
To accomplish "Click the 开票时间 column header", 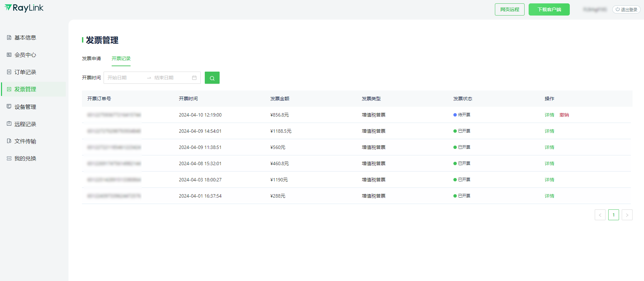I will 188,99.
